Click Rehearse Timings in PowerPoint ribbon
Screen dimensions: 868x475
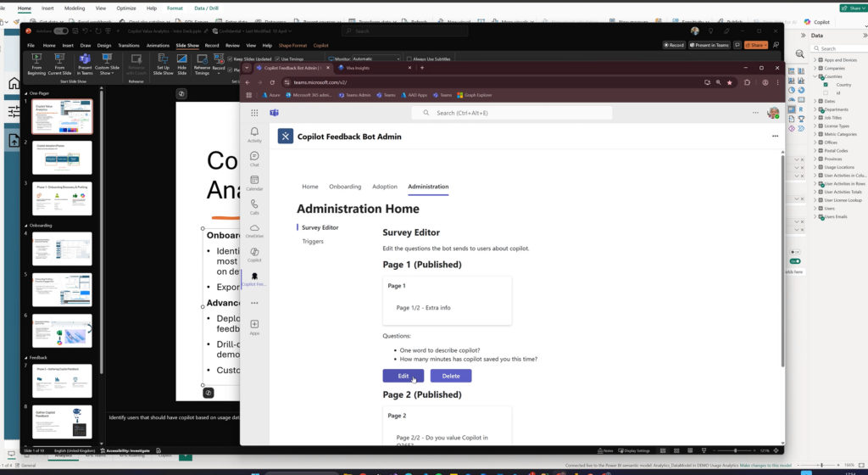coord(202,64)
